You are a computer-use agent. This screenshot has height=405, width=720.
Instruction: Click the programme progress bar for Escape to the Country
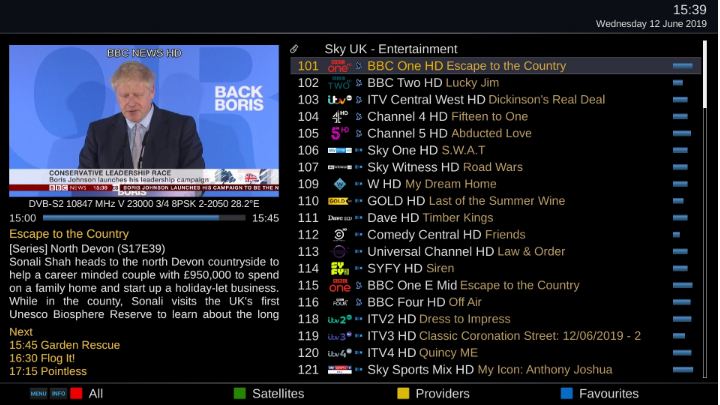pyautogui.click(x=144, y=218)
